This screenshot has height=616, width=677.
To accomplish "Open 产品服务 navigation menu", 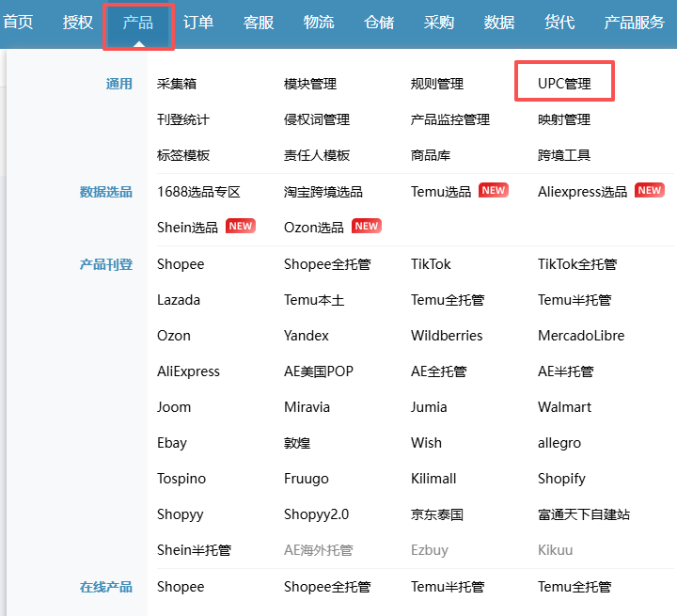I will click(x=634, y=23).
